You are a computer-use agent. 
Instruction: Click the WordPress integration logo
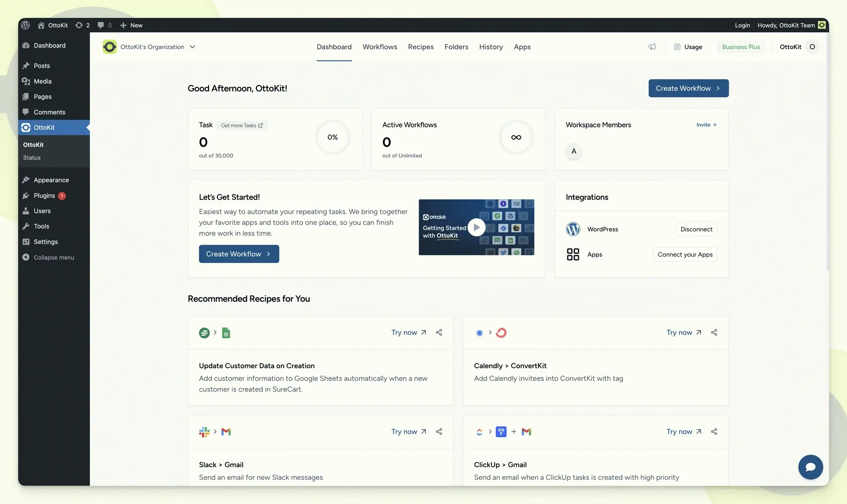[x=573, y=229]
